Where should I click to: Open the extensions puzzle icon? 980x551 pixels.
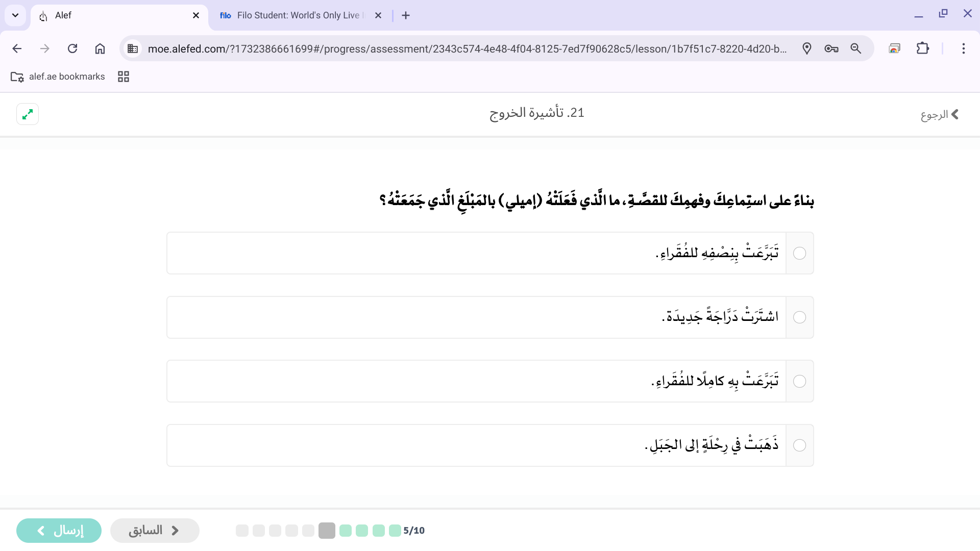click(922, 48)
